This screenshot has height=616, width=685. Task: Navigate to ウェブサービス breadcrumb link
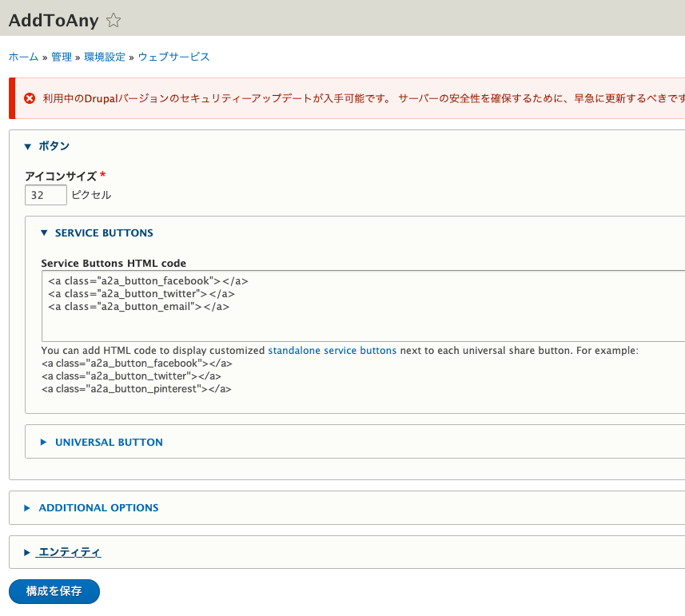174,57
